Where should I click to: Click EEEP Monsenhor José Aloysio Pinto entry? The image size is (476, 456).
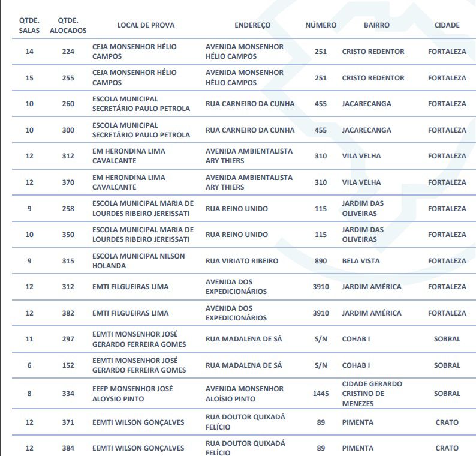pyautogui.click(x=132, y=394)
